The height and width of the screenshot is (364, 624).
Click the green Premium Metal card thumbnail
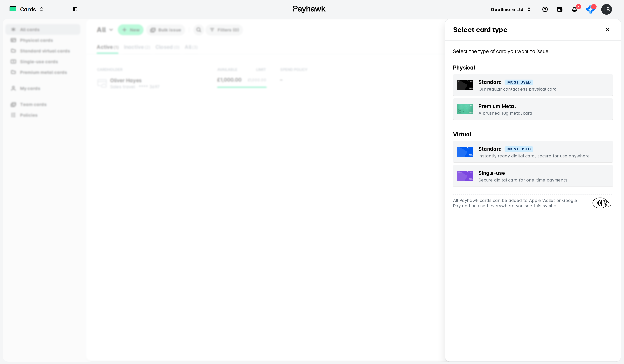(x=465, y=109)
